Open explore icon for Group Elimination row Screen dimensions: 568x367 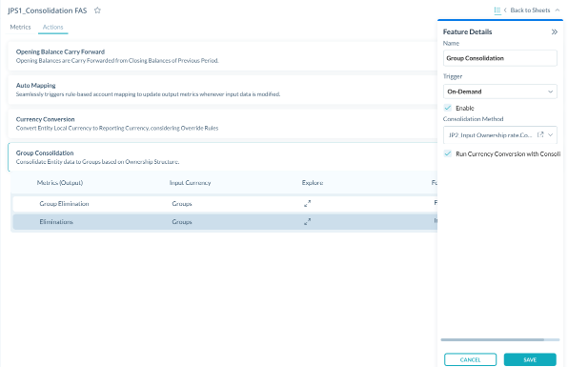(307, 204)
